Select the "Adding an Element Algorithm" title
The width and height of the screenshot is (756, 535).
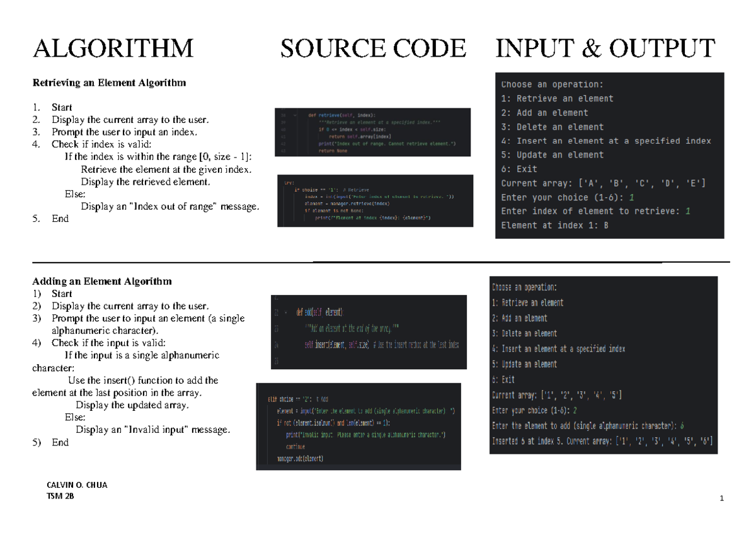pyautogui.click(x=101, y=281)
